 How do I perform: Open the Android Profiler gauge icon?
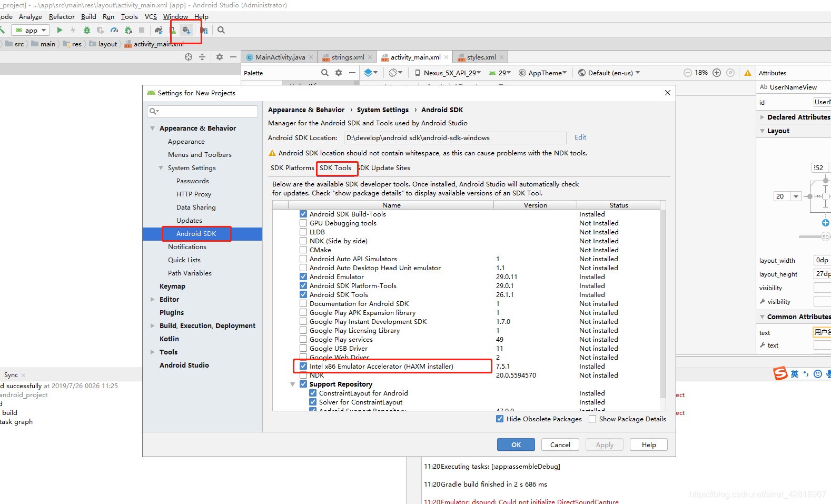coord(114,30)
